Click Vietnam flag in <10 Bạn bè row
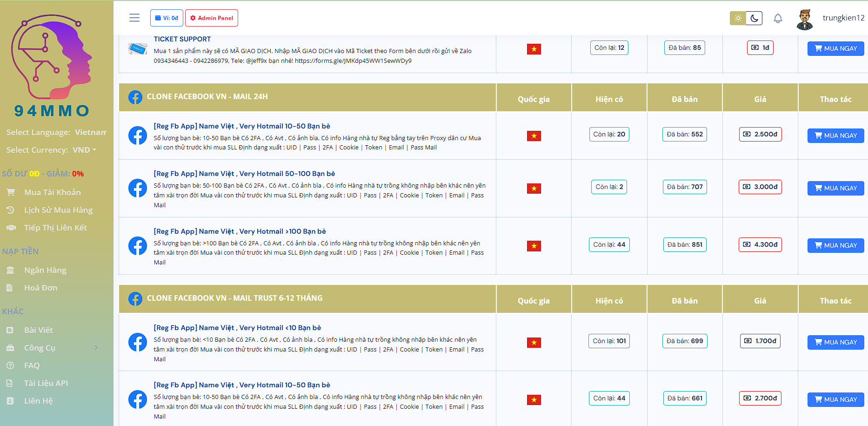 tap(534, 343)
